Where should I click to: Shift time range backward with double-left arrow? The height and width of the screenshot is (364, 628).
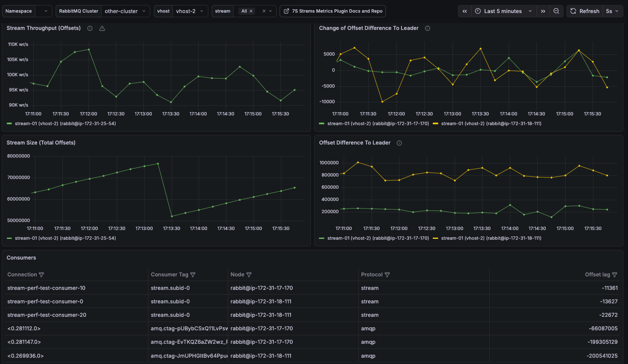464,11
